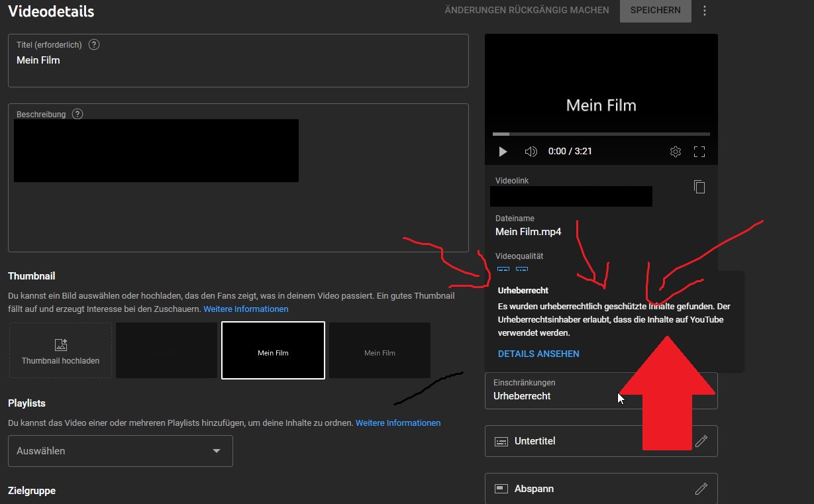
Task: Click help icon next to Titel
Action: [x=94, y=45]
